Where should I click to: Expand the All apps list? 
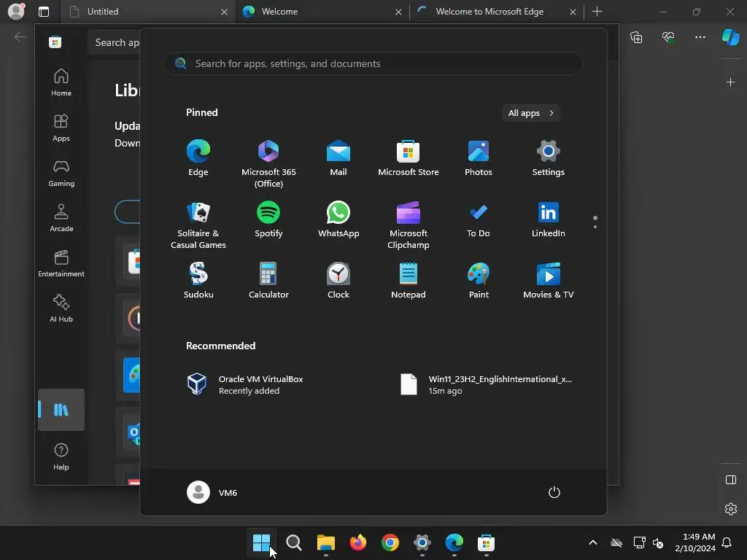coord(531,113)
